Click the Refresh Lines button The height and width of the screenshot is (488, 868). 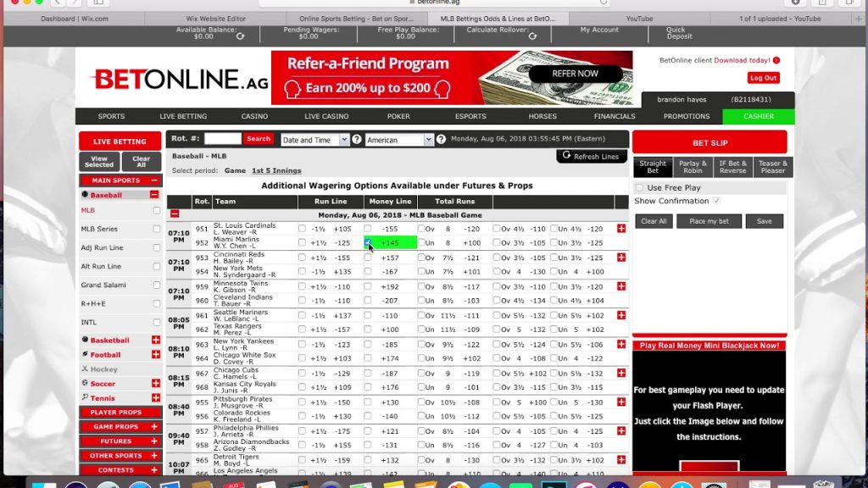click(x=592, y=157)
